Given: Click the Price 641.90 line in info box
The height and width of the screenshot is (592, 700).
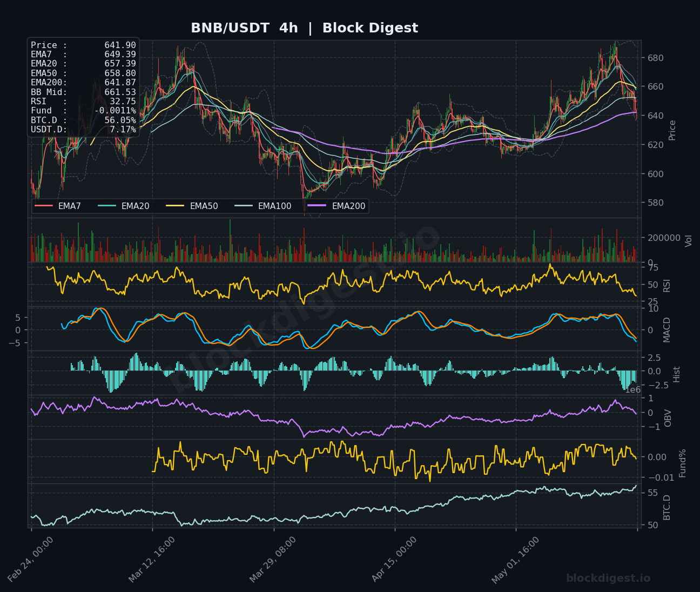Looking at the screenshot, I should 83,45.
